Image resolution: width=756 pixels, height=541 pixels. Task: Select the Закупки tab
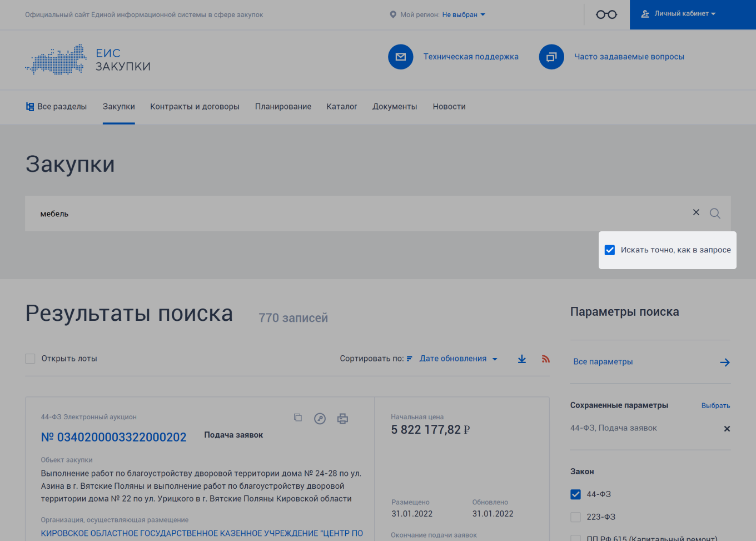click(119, 107)
